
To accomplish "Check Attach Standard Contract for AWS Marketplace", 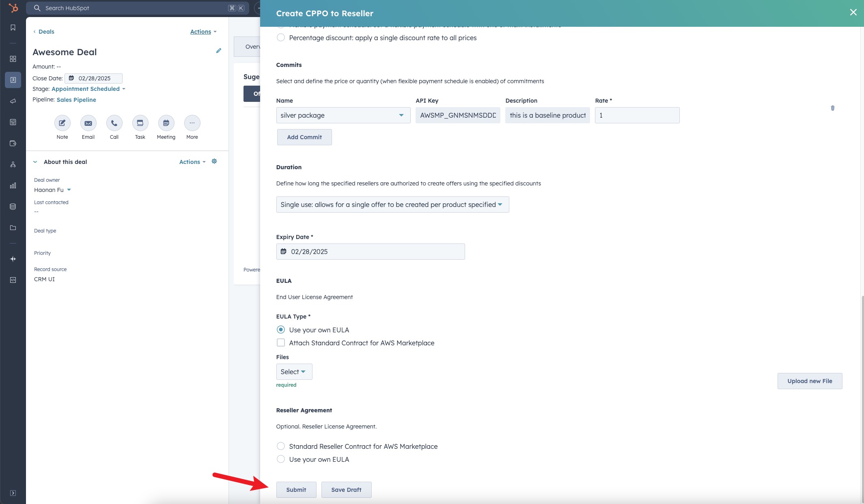I will click(280, 343).
